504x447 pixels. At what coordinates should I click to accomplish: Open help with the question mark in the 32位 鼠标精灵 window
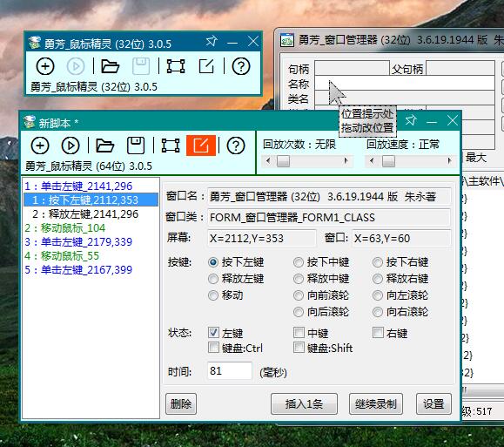pyautogui.click(x=241, y=66)
